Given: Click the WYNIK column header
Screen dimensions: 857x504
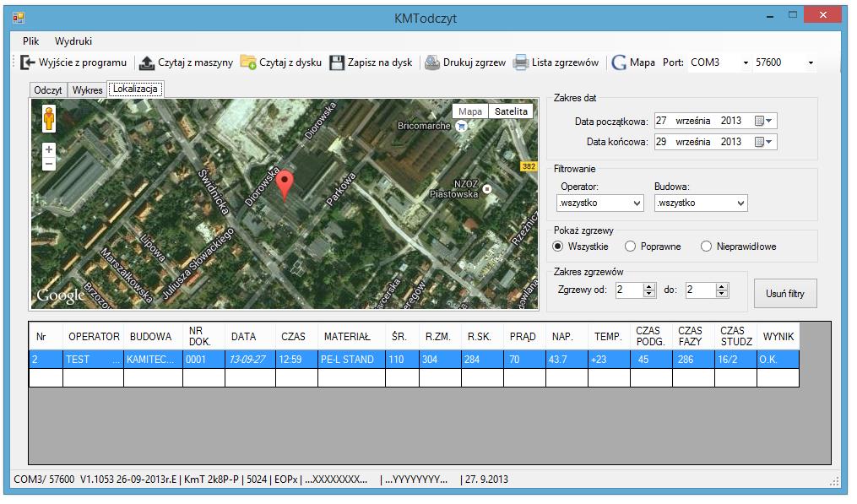Looking at the screenshot, I should click(x=778, y=337).
